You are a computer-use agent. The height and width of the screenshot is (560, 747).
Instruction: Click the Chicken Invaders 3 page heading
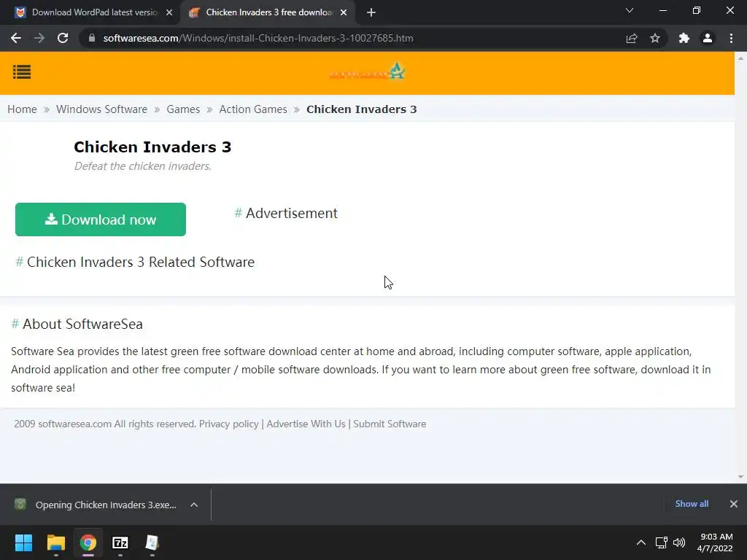[x=152, y=147]
